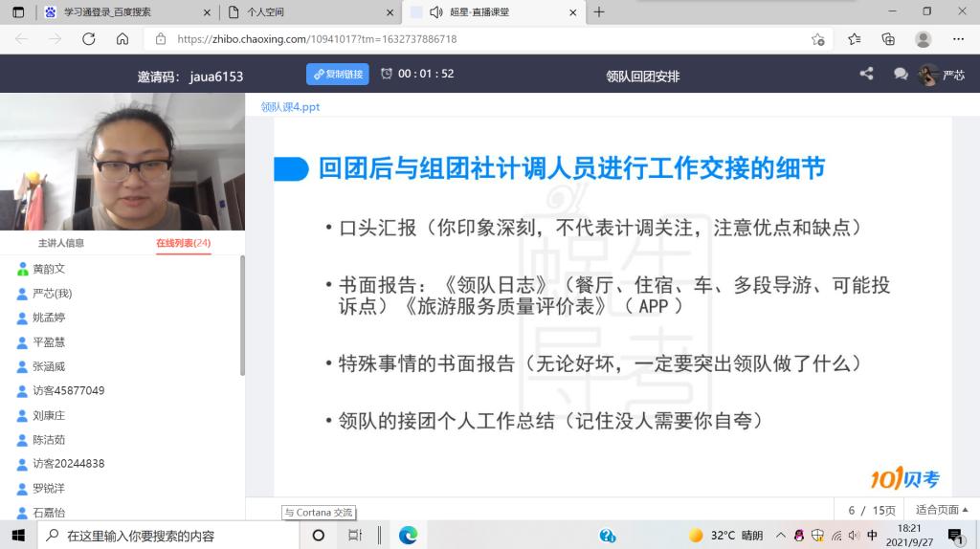Click the address bar URL field
The width and height of the screenshot is (980, 549).
(479, 39)
